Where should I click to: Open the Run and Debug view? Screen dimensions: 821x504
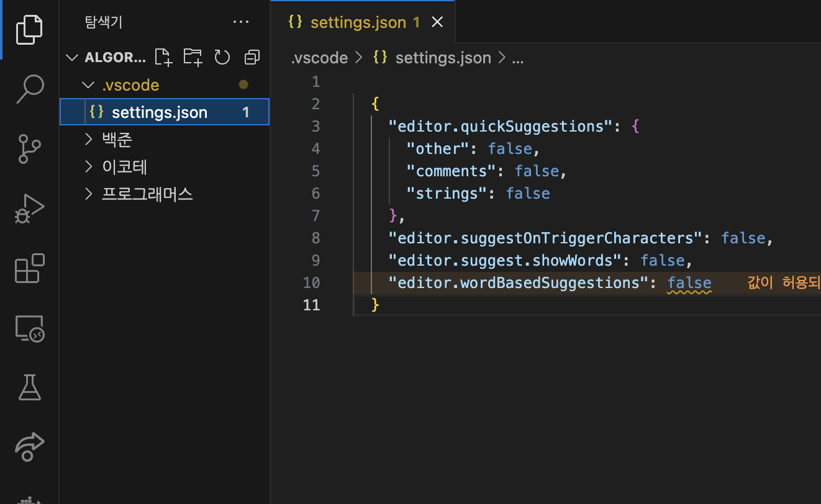point(29,209)
